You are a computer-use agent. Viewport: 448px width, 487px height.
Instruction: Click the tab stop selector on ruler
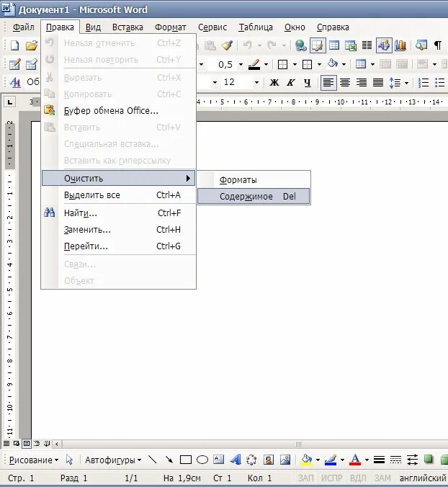[10, 102]
